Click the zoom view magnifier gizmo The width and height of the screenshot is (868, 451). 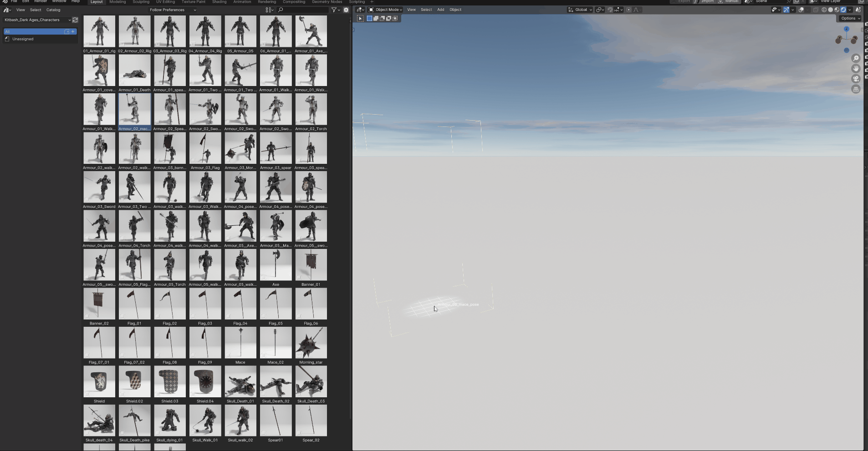[x=856, y=58]
